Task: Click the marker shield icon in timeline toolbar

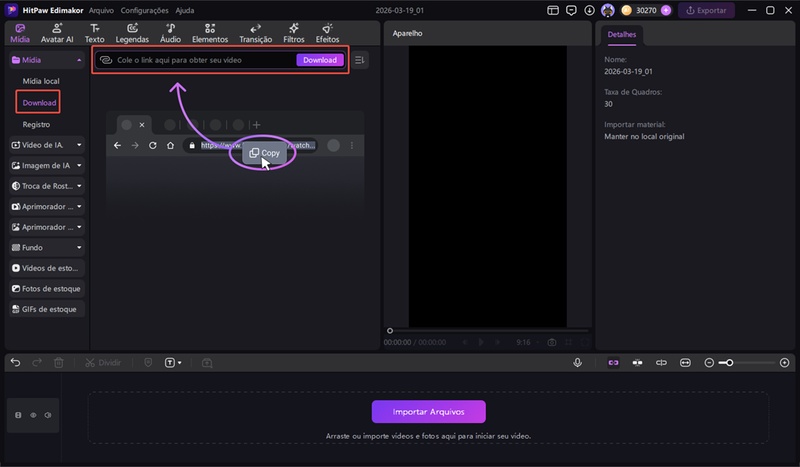Action: pyautogui.click(x=148, y=363)
